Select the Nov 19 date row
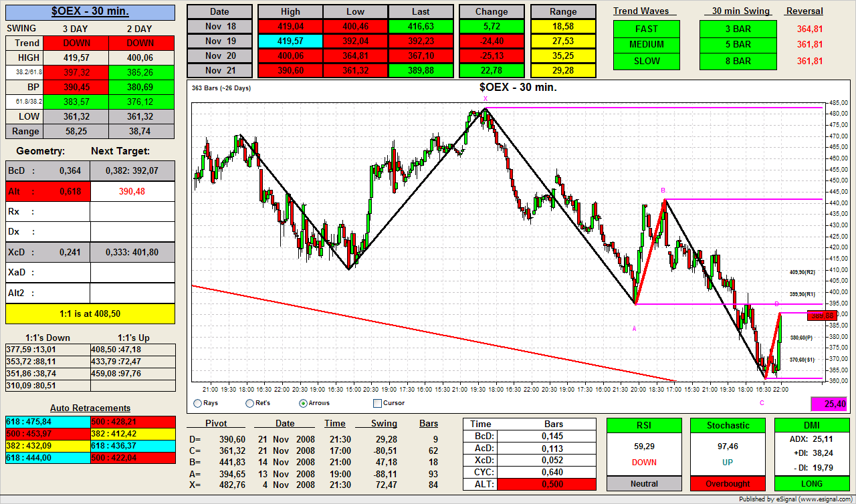The height and width of the screenshot is (504, 856). click(219, 41)
